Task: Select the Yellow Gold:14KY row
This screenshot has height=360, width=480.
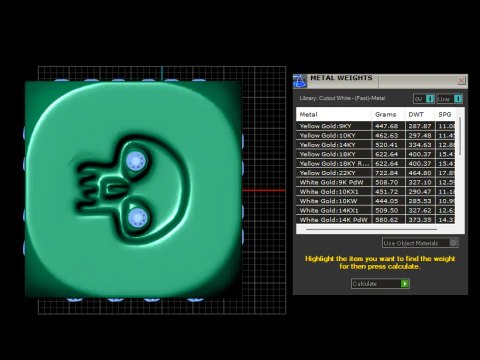Action: 376,145
